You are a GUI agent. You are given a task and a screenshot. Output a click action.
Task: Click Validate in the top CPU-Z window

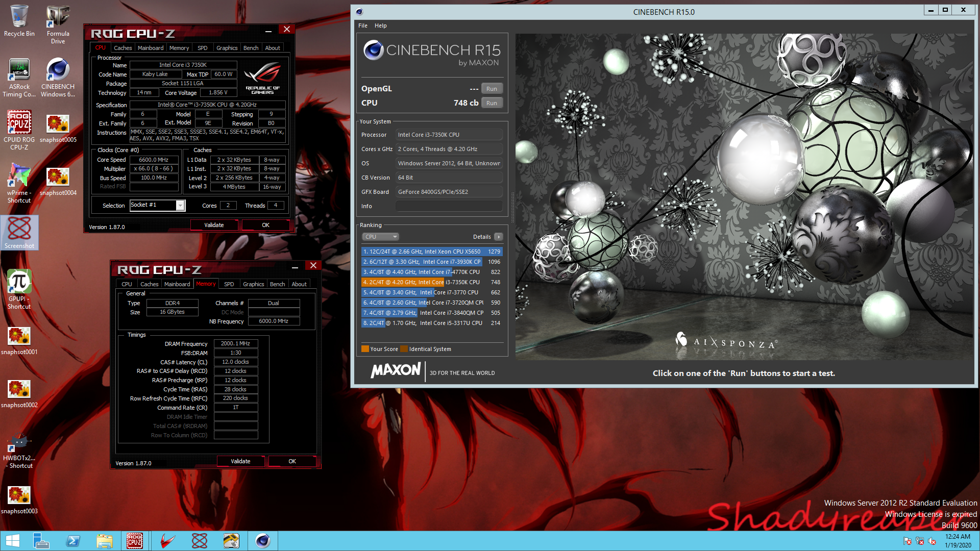(214, 225)
